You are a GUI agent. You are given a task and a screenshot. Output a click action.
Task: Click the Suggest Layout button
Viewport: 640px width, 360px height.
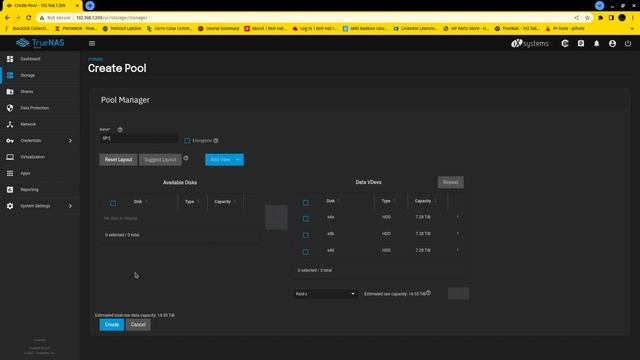coord(160,160)
